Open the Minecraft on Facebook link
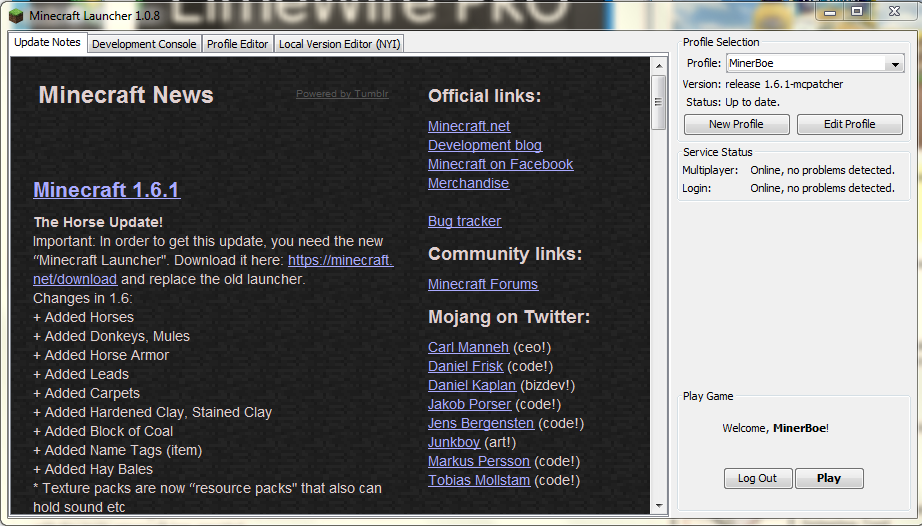The image size is (922, 526). (500, 164)
